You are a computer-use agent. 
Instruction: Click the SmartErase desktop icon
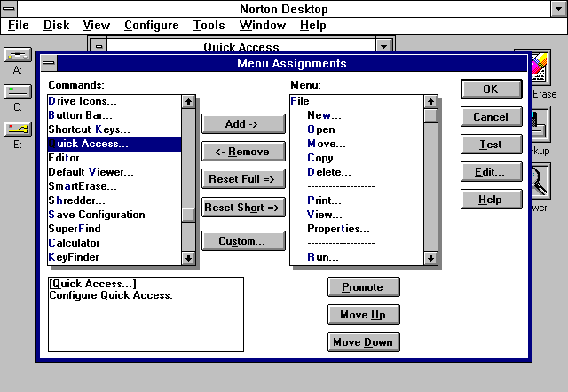(x=541, y=68)
